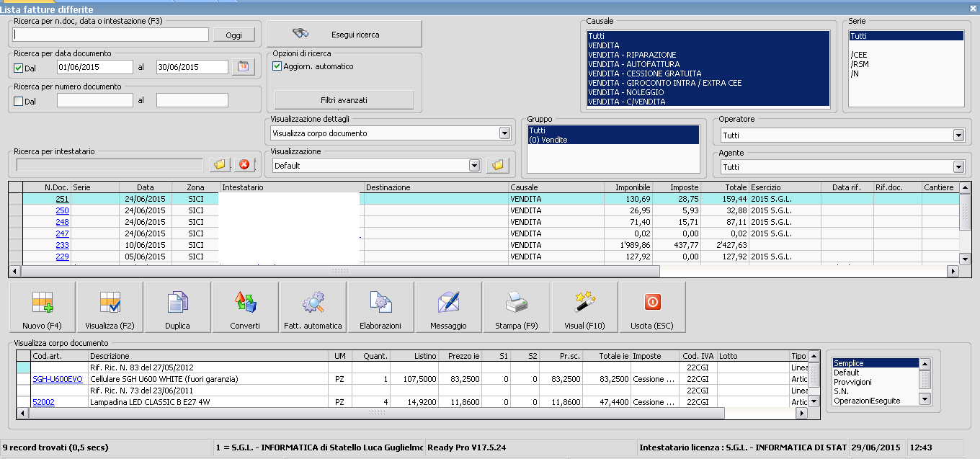Open invoice number 250 link

pos(62,210)
